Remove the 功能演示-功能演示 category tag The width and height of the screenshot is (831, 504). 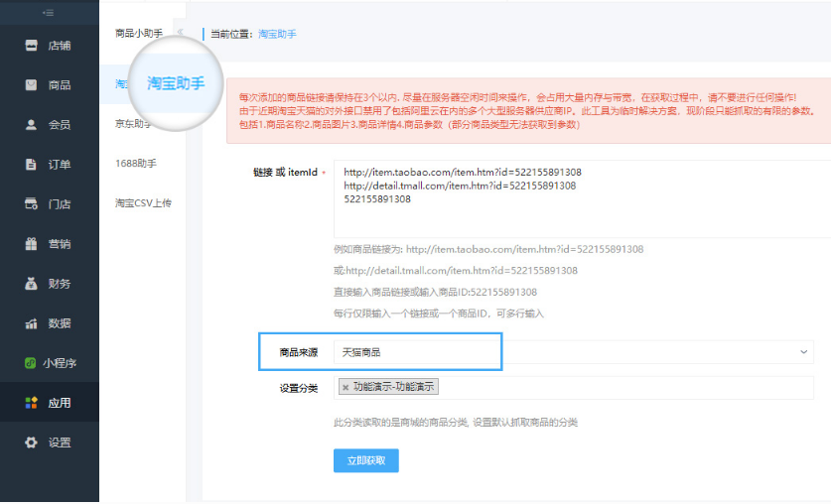pos(346,388)
